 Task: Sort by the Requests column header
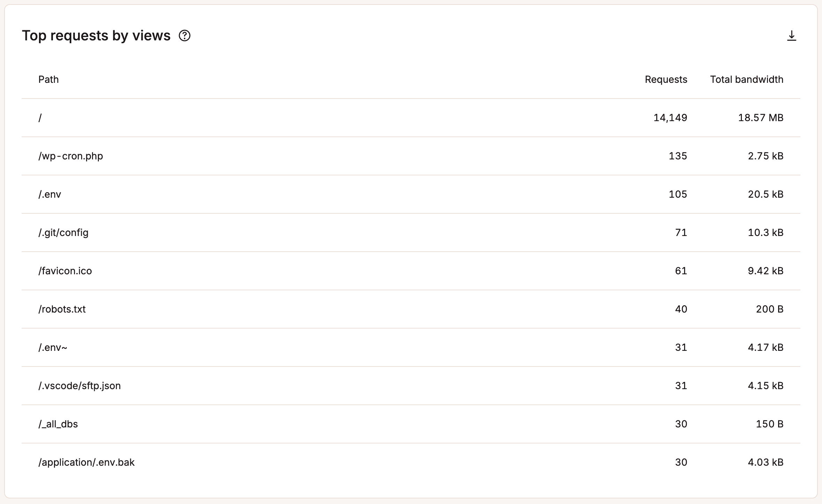pyautogui.click(x=666, y=79)
